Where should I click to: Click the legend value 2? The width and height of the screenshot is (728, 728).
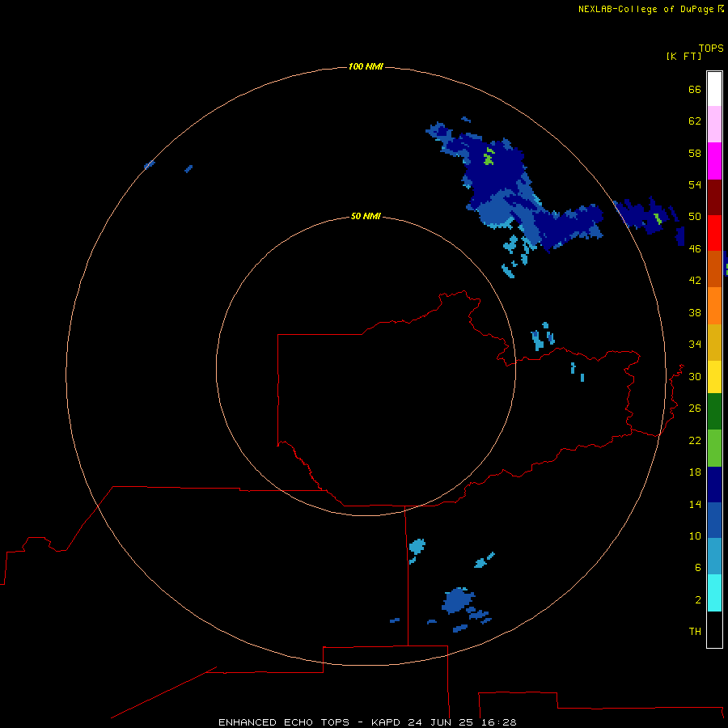click(698, 600)
